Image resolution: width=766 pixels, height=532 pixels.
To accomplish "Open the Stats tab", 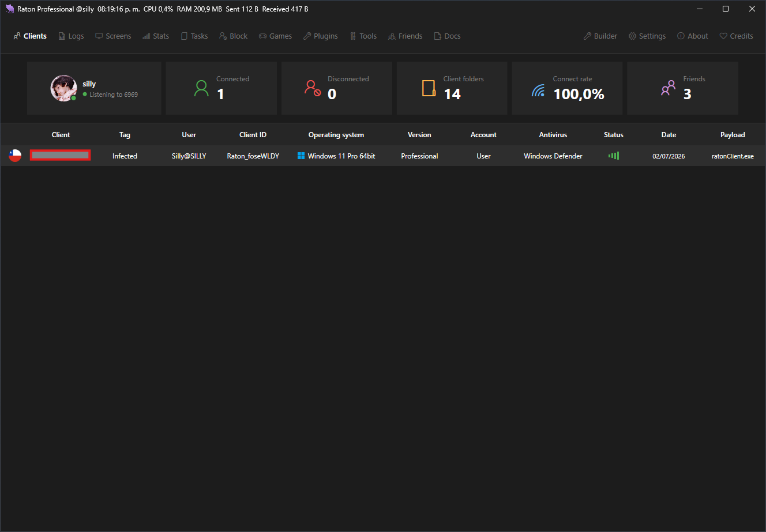I will point(156,36).
